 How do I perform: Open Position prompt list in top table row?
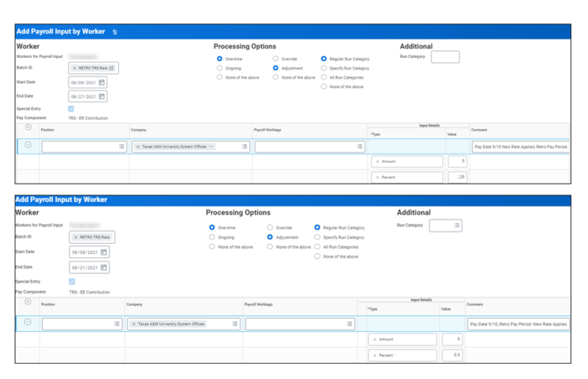(x=121, y=147)
